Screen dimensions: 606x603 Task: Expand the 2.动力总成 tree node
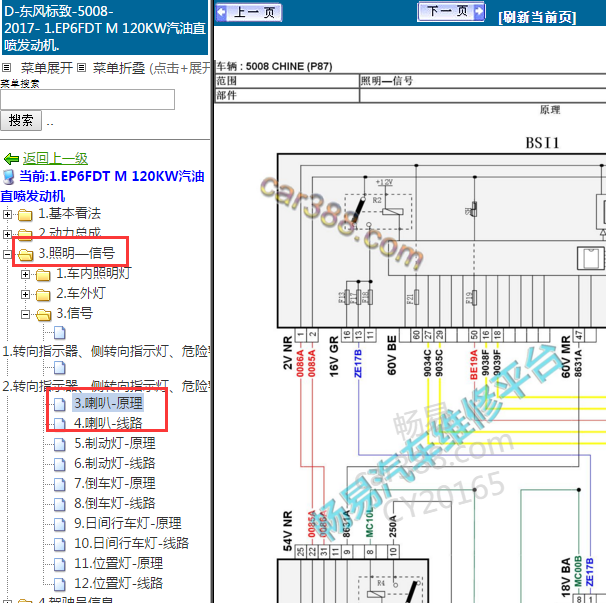point(7,234)
